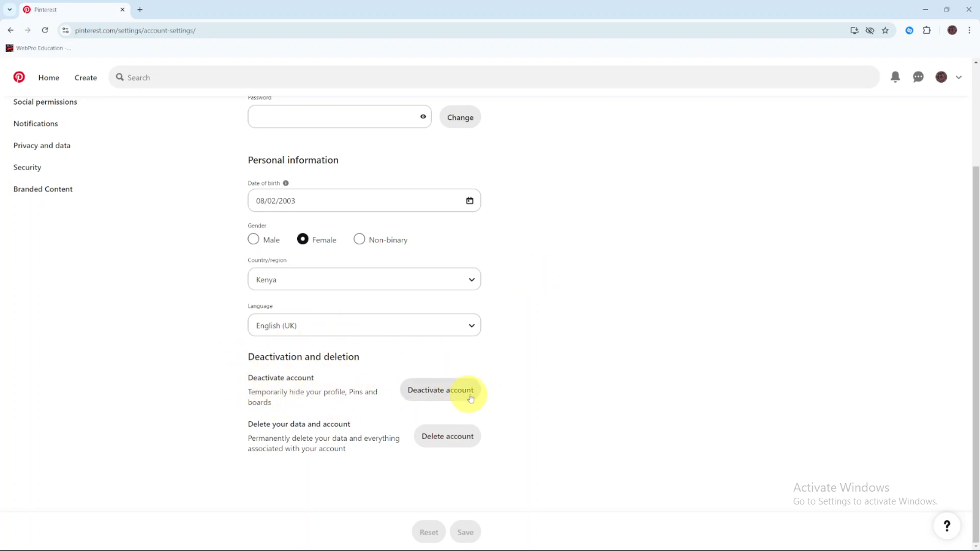Open Chrome three-dot menu

[x=969, y=30]
